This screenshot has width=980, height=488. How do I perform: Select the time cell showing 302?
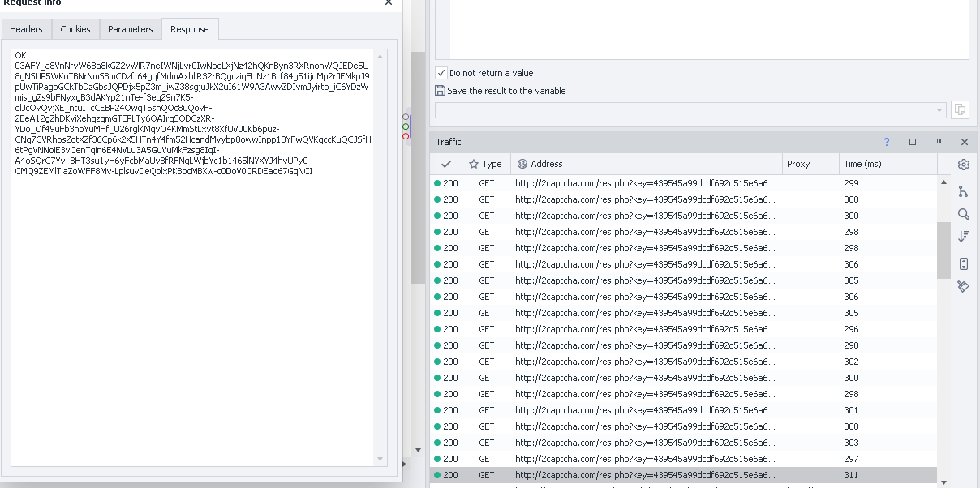851,362
